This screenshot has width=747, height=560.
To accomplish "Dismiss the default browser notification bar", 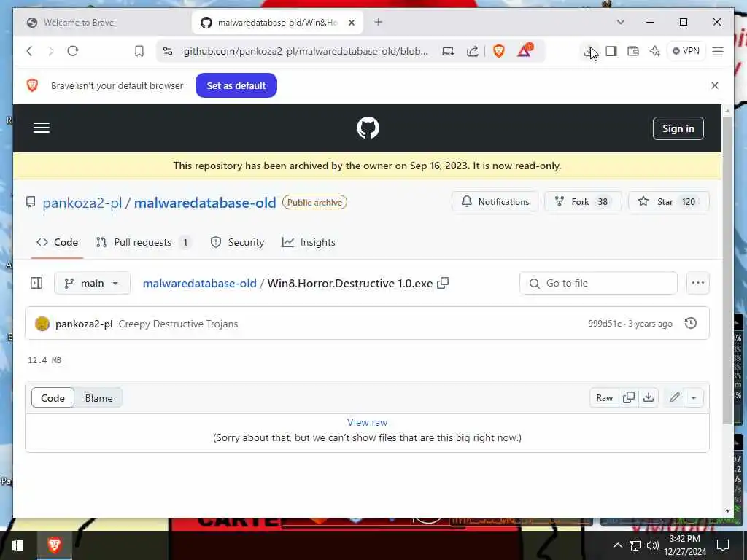I will 715,85.
